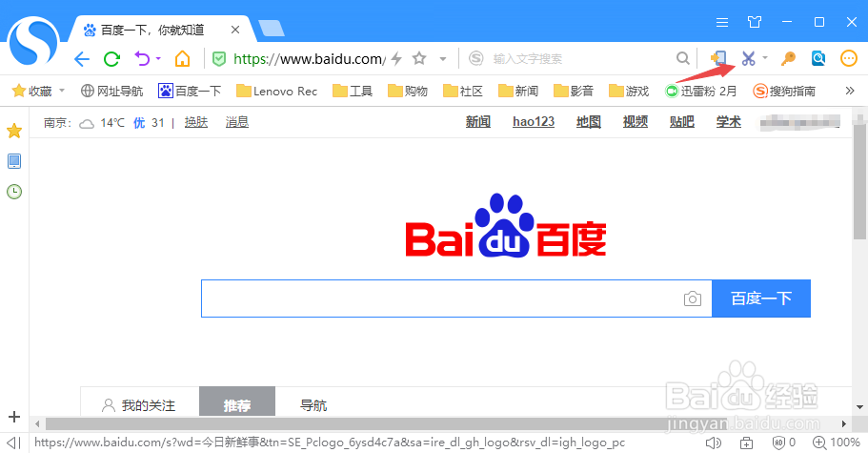Open the sidebar tablet/mobile icon
This screenshot has width=868, height=453.
[x=14, y=161]
